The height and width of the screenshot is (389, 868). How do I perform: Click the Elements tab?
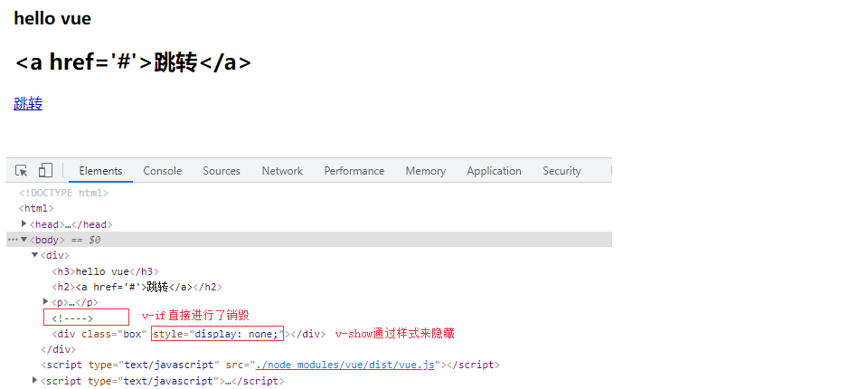100,171
